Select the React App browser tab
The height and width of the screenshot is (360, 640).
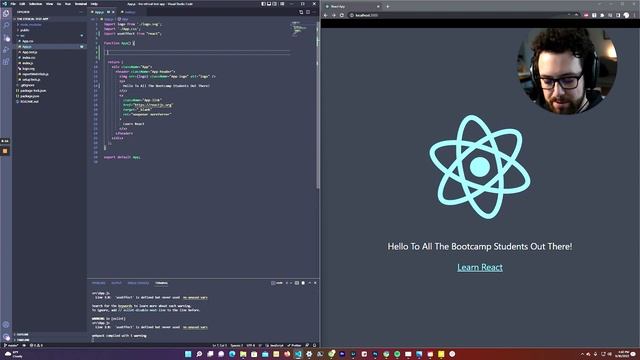pyautogui.click(x=352, y=7)
